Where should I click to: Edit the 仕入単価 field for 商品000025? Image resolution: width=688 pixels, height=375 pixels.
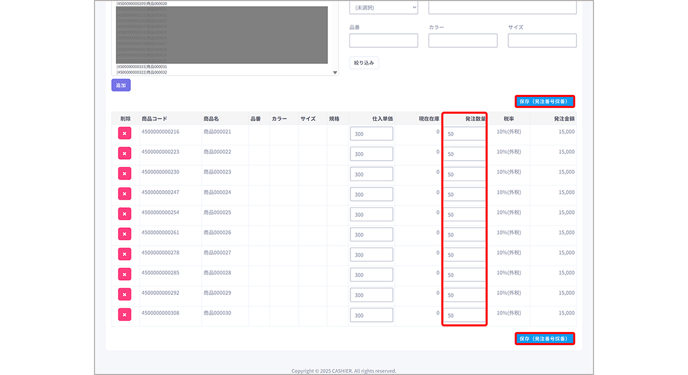371,214
